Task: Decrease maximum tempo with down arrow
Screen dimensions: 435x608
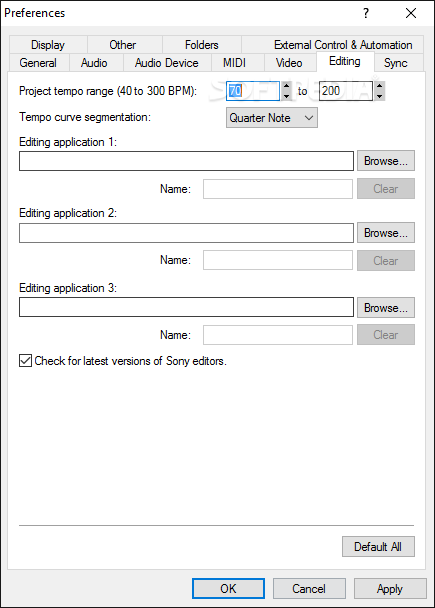Action: click(380, 96)
